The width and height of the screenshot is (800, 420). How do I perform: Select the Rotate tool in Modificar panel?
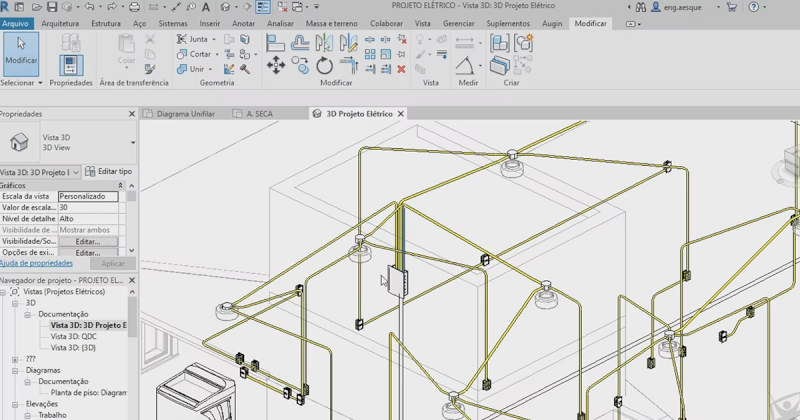click(x=324, y=65)
